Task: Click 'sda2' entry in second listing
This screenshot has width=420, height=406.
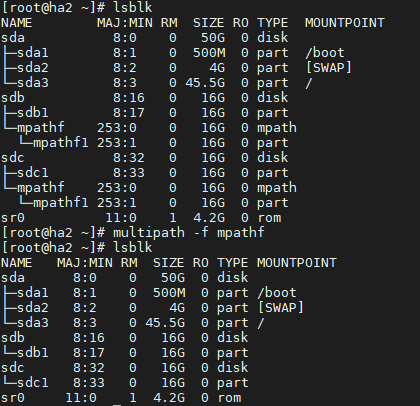Action: pyautogui.click(x=33, y=308)
